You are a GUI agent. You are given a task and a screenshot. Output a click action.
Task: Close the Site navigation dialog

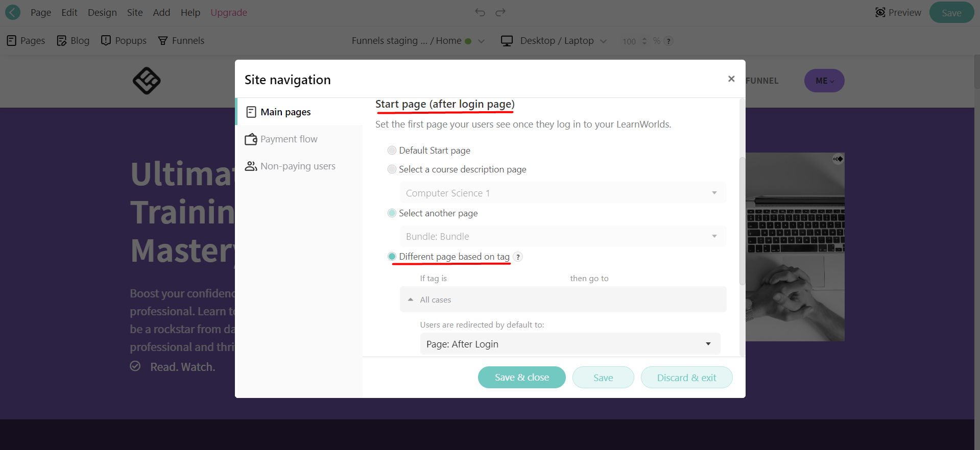coord(731,79)
